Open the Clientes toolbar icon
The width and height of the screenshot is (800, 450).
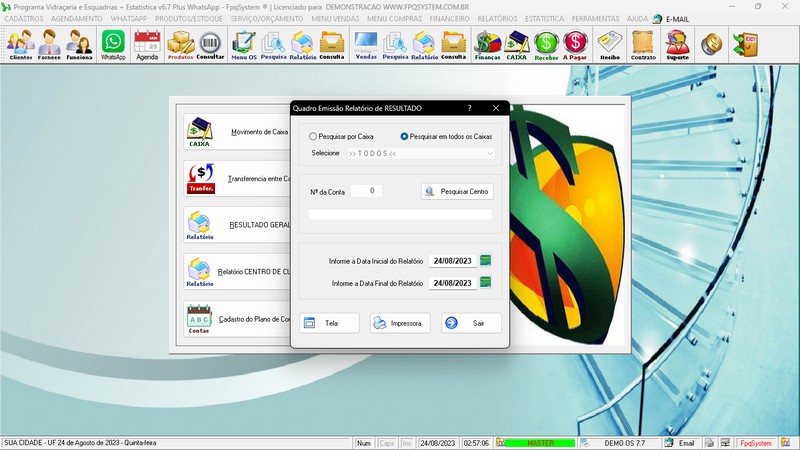click(20, 44)
